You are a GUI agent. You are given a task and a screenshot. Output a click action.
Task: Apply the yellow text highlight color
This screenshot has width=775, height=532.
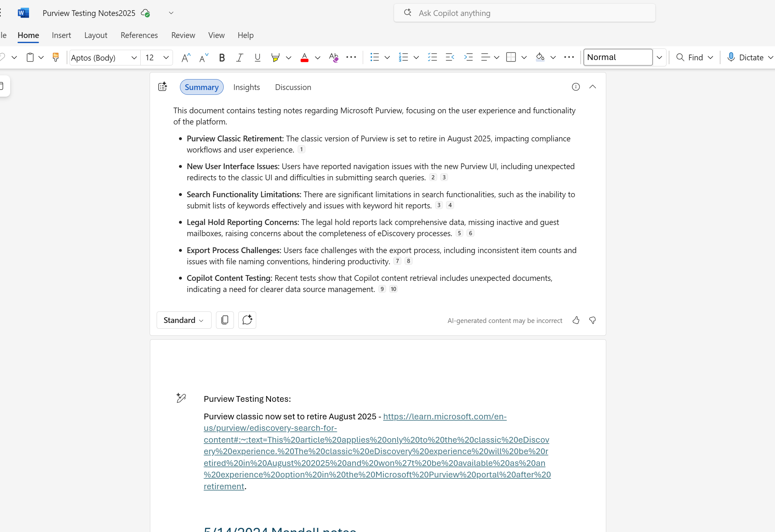[275, 57]
